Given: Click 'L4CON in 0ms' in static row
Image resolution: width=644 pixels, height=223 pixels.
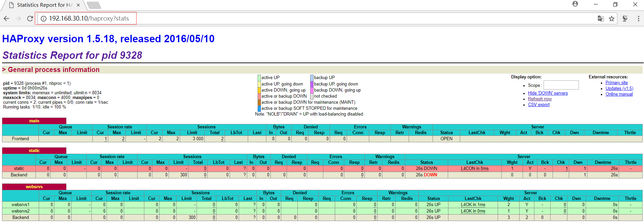Looking at the screenshot, I should [475, 169].
